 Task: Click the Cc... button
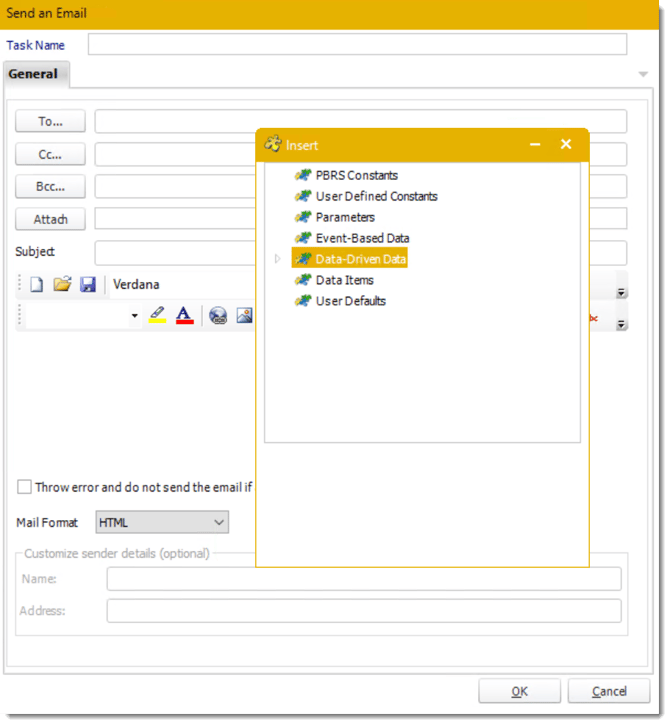tap(50, 154)
